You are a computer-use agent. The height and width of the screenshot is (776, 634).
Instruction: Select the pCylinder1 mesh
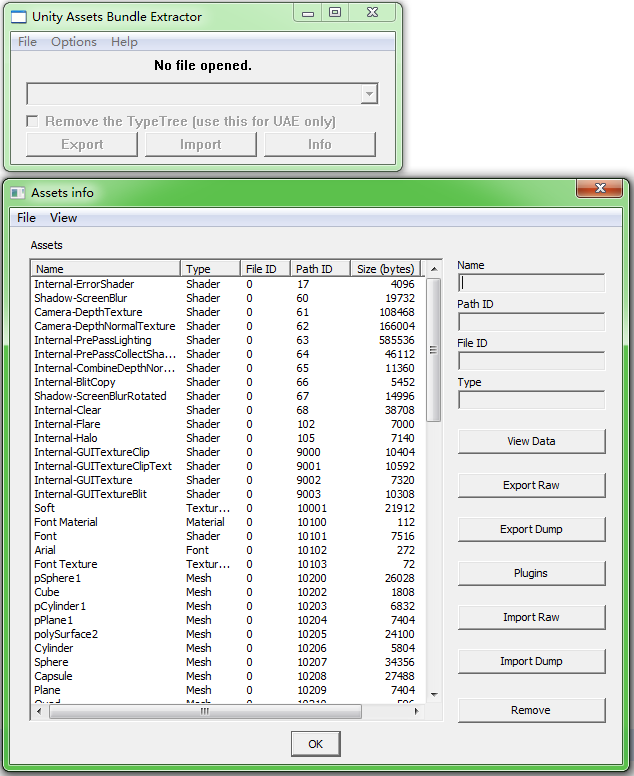(228, 606)
